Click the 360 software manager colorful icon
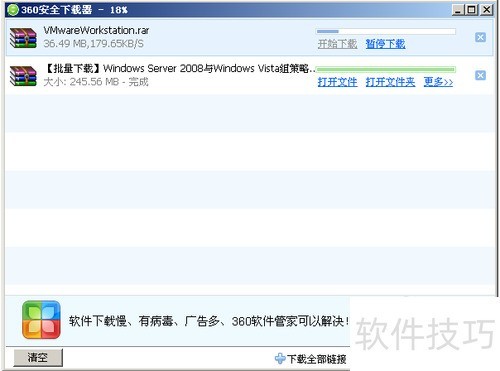Viewport: 500px width, 371px height. [41, 320]
